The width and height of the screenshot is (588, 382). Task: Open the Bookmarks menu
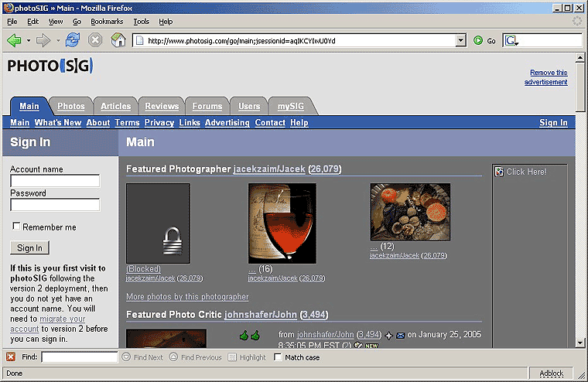pos(107,22)
